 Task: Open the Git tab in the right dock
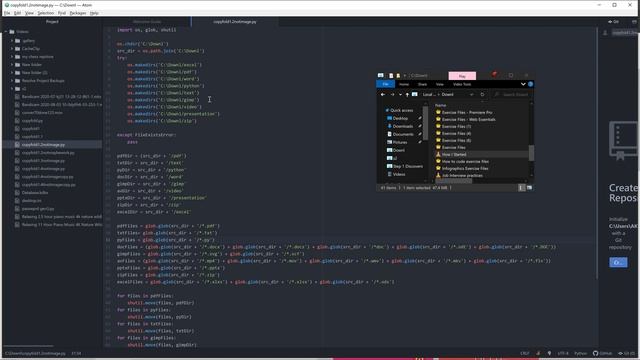613,22
